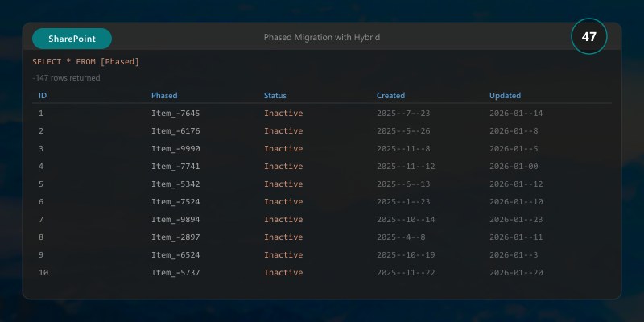The width and height of the screenshot is (644, 322).
Task: Click Updated date 2026-01--11
Action: click(516, 237)
